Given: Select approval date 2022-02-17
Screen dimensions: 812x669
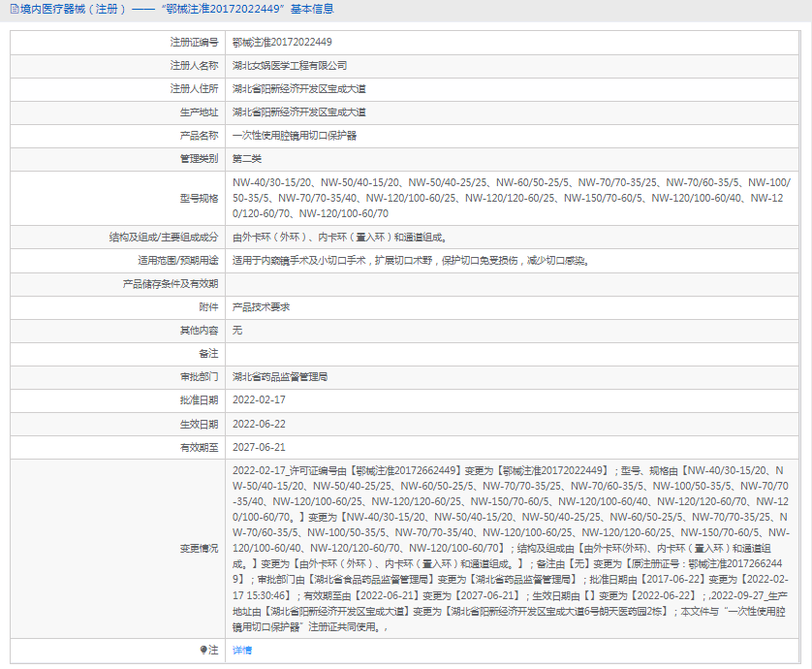Looking at the screenshot, I should [259, 400].
